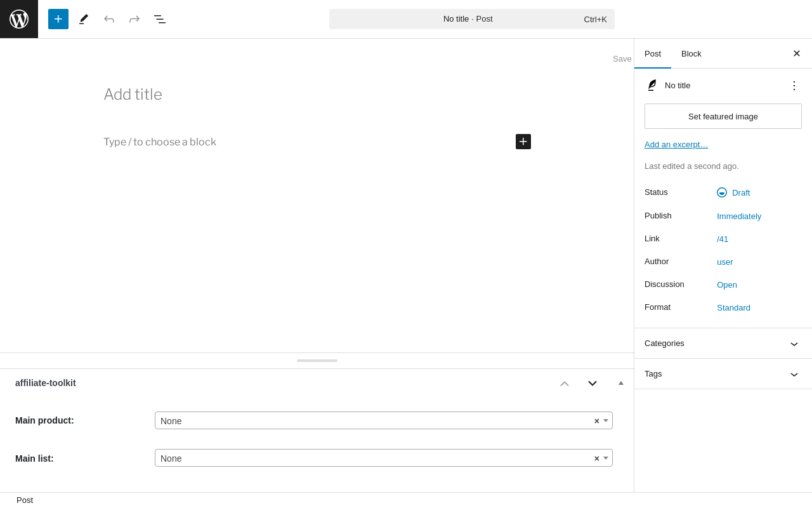Click the Undo arrow icon
The image size is (812, 508).
[x=109, y=19]
